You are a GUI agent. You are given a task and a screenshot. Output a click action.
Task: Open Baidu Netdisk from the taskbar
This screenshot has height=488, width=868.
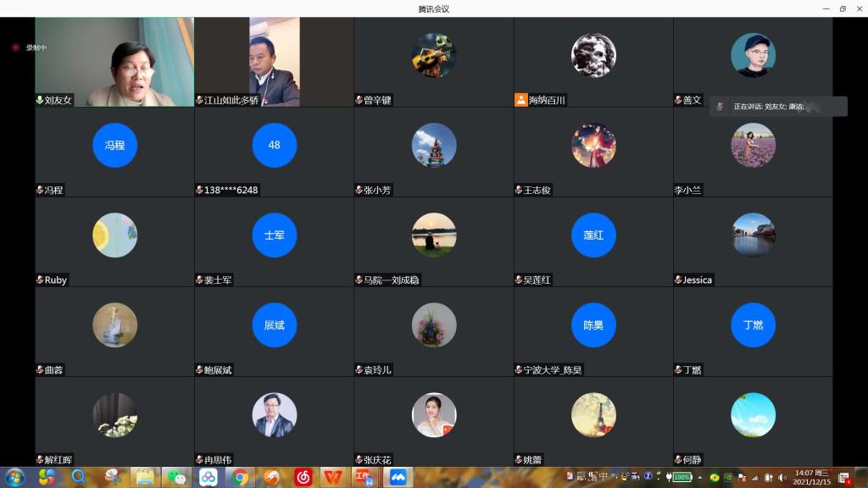coord(209,477)
